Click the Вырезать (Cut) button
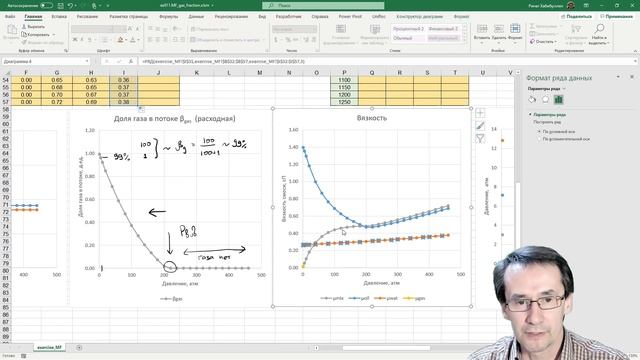The image size is (640, 360). [33, 27]
